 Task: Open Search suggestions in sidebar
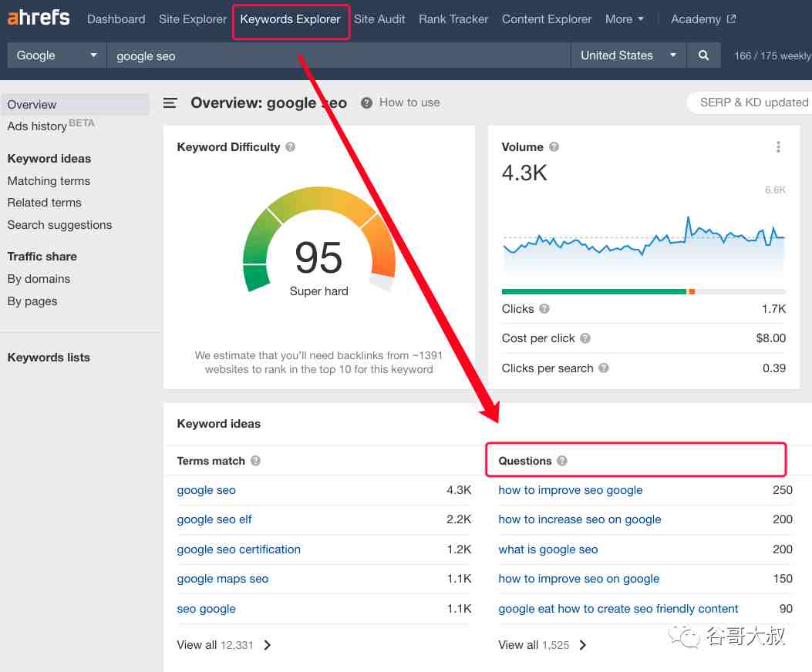click(59, 225)
